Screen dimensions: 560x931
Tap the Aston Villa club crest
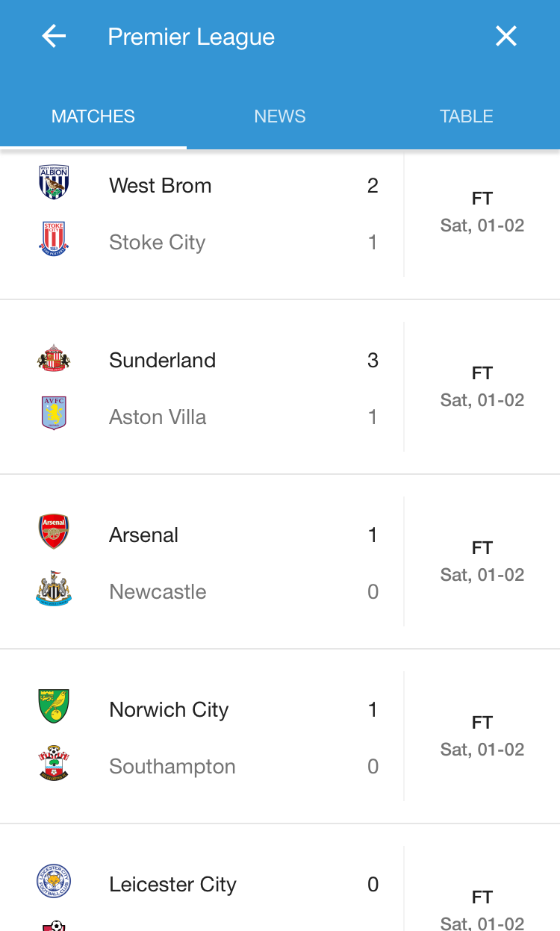point(54,414)
